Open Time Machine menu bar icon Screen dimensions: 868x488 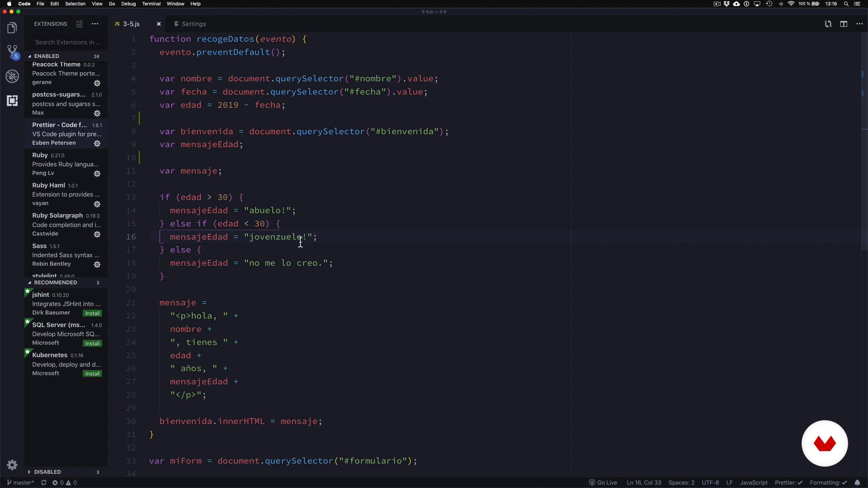769,4
